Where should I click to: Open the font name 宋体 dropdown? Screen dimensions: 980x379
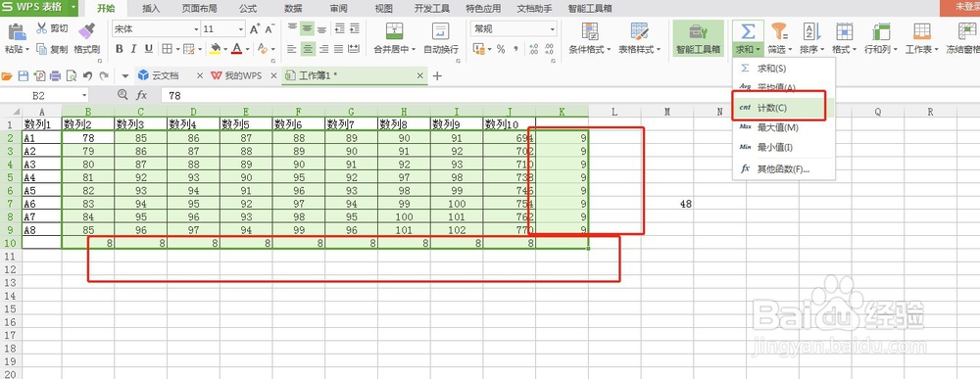point(196,29)
